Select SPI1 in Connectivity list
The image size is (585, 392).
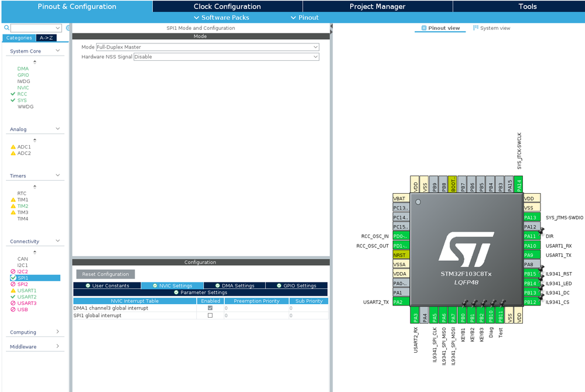[x=35, y=278]
